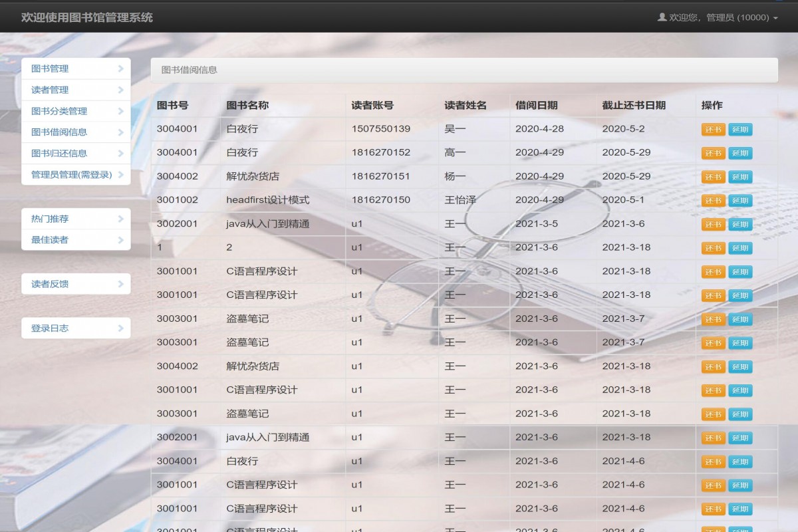Open 最佳读者 from the sidebar
Image resolution: width=798 pixels, height=532 pixels.
point(50,240)
